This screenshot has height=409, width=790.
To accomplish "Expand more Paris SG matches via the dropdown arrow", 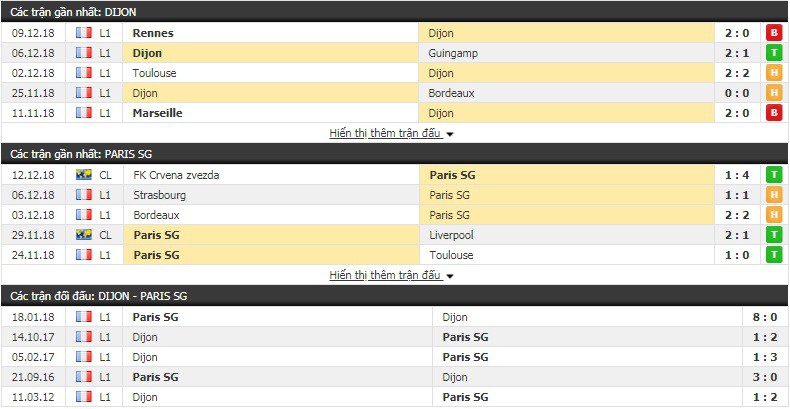I will tap(449, 276).
